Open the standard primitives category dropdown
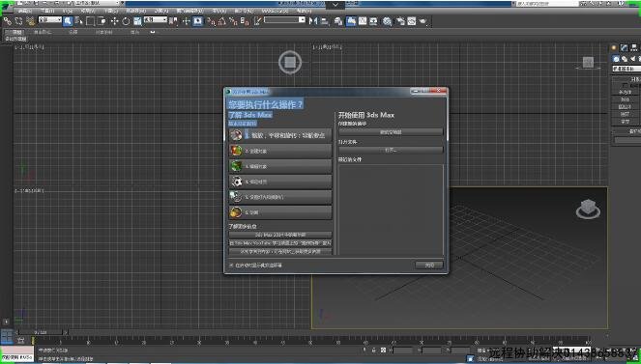The height and width of the screenshot is (364, 641). [x=626, y=69]
